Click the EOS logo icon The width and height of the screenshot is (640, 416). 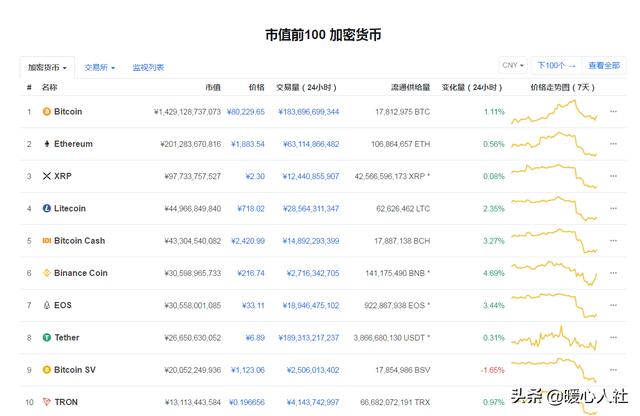[47, 305]
